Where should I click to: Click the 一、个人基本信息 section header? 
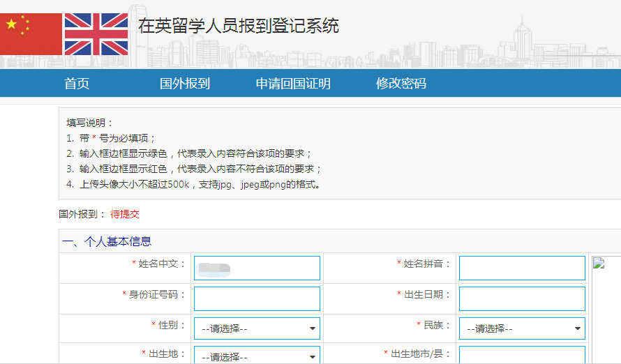tap(107, 241)
